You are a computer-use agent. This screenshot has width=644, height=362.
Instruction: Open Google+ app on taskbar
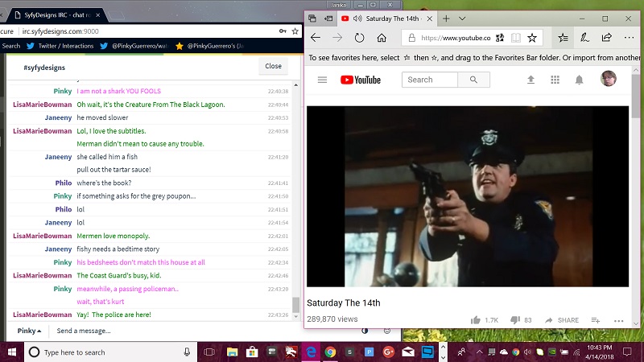pyautogui.click(x=389, y=352)
